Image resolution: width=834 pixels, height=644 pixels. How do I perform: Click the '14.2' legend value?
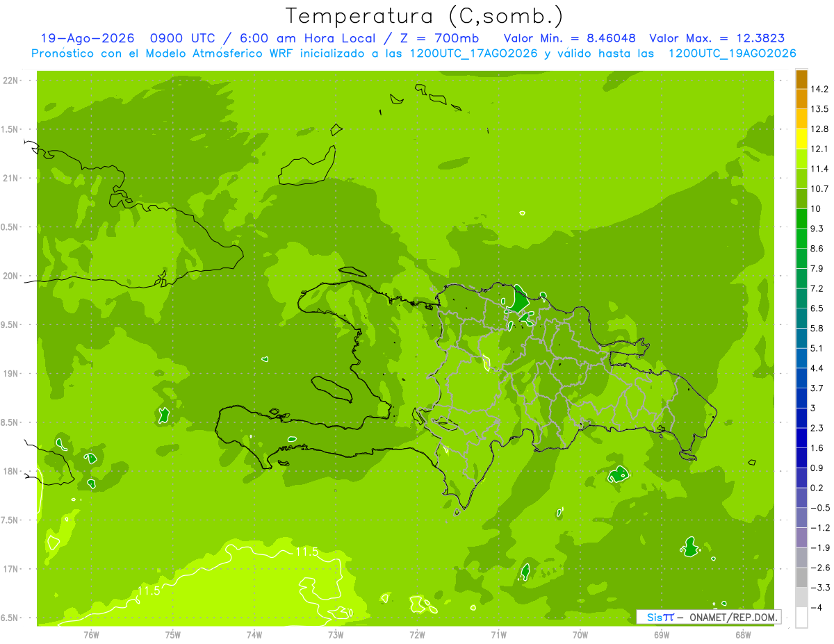tap(820, 89)
